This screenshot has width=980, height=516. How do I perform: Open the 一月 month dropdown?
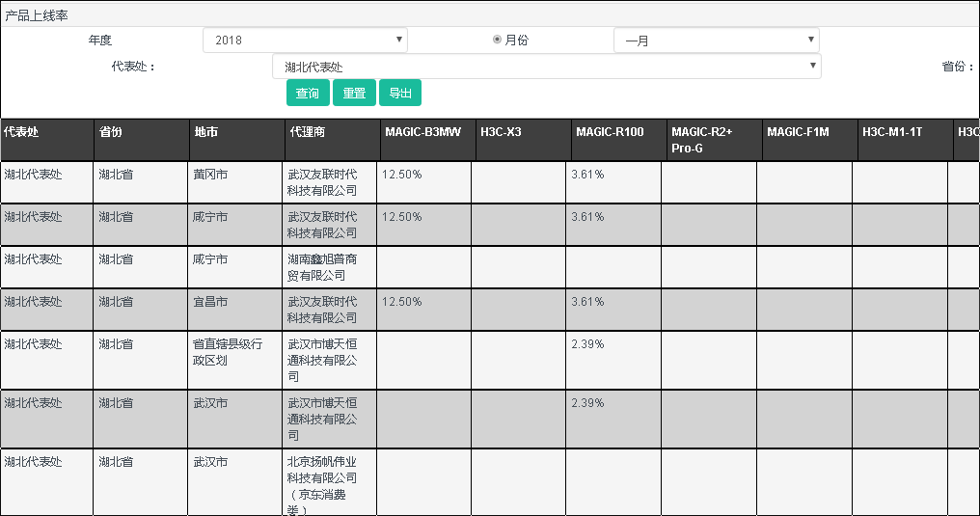pos(717,40)
